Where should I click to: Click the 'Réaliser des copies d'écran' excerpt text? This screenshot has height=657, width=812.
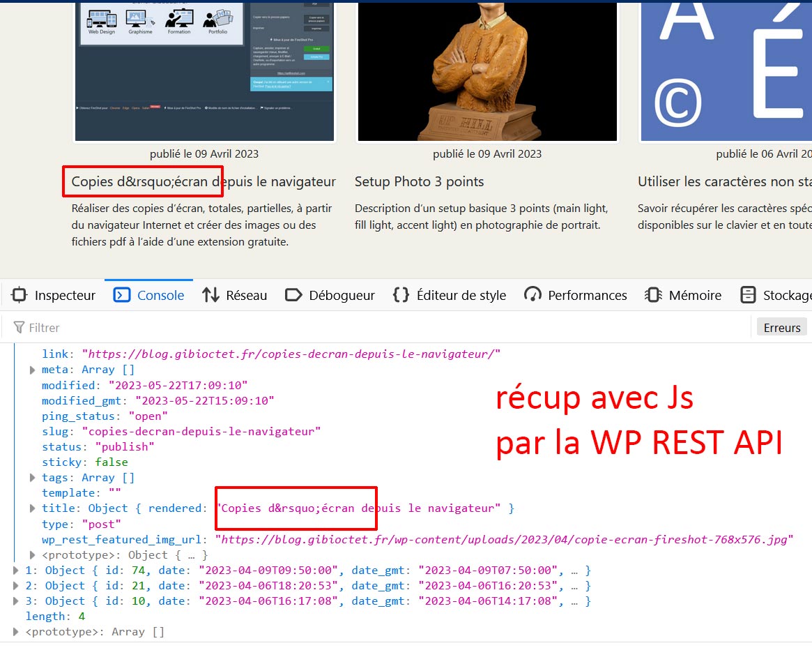pos(202,225)
